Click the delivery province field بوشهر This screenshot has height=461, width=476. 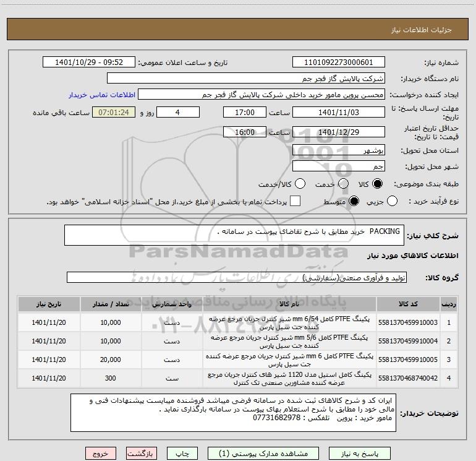pyautogui.click(x=339, y=150)
